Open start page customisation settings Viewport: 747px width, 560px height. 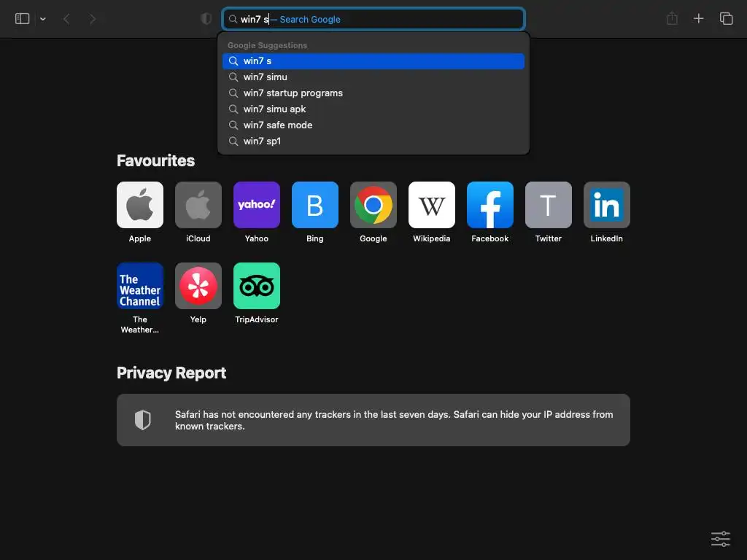click(x=720, y=539)
